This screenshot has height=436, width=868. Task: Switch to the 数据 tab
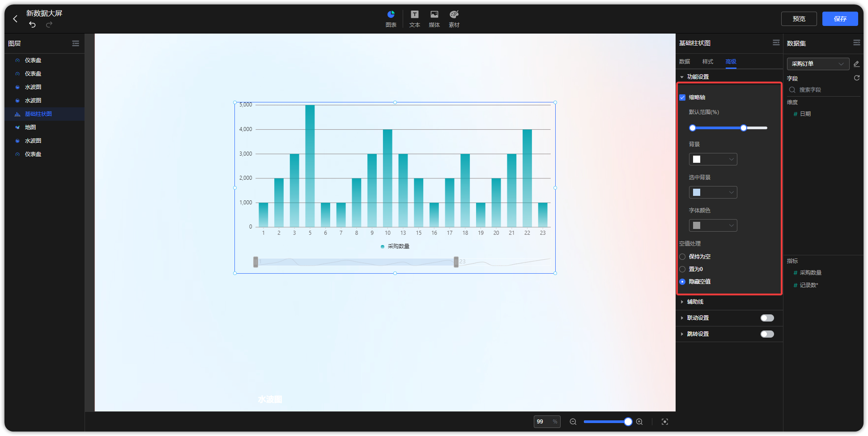coord(685,62)
